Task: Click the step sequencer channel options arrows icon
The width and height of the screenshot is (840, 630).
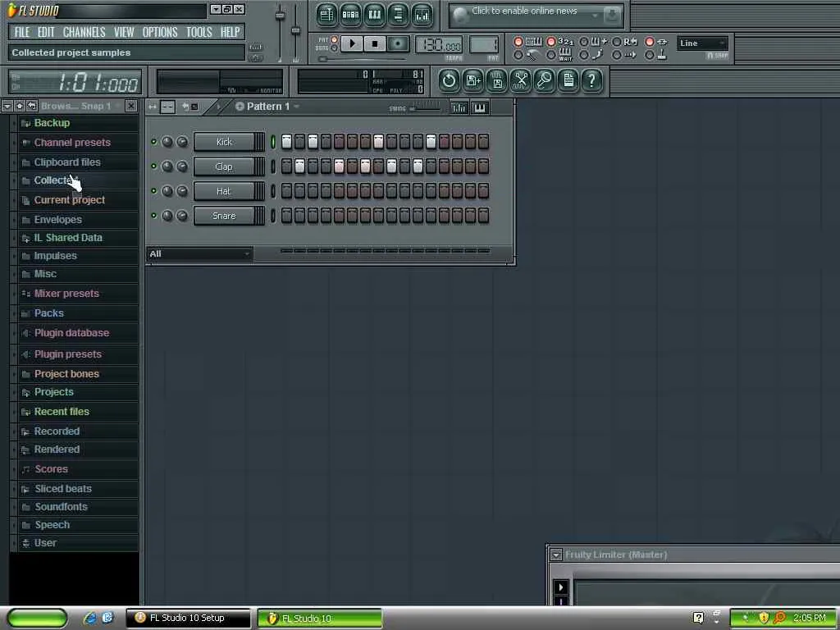Action: [x=153, y=107]
